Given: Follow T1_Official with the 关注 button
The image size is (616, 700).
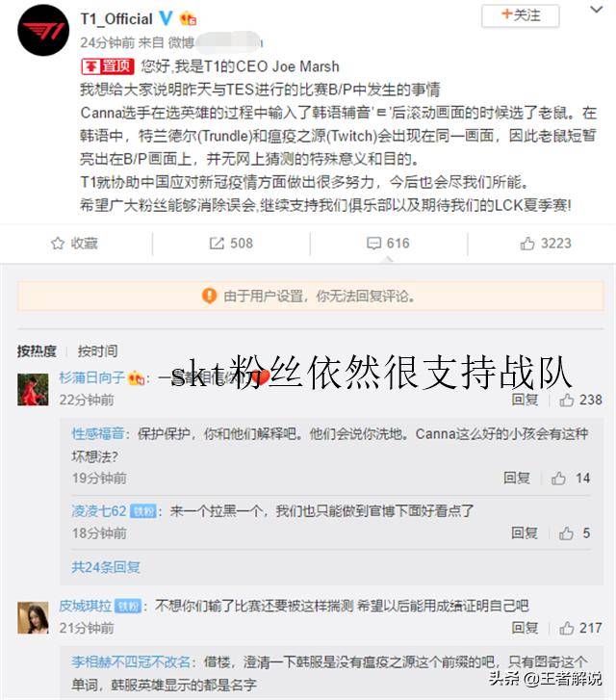Looking at the screenshot, I should coord(520,15).
